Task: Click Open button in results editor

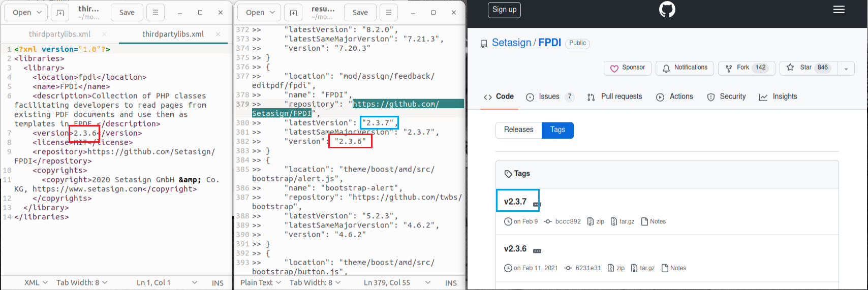Action: (x=255, y=13)
